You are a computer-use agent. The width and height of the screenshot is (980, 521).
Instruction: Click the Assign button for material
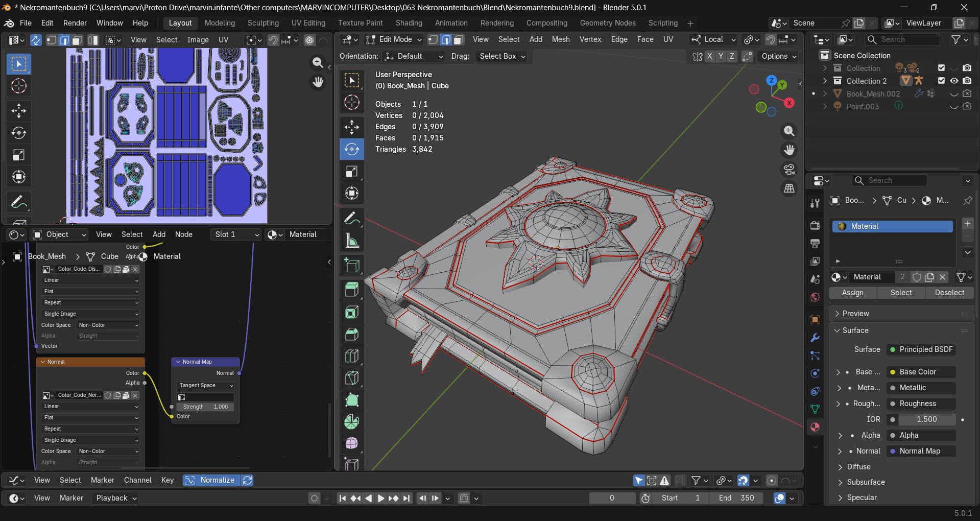pyautogui.click(x=852, y=293)
